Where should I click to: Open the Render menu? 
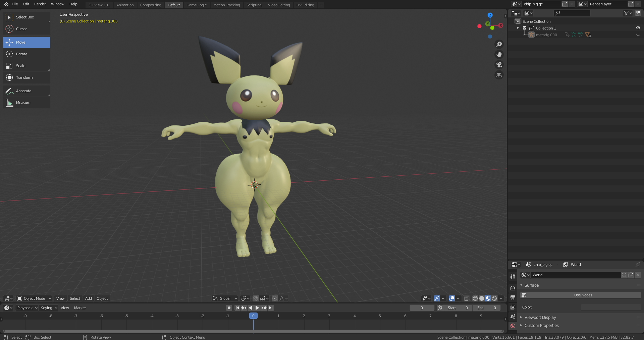pyautogui.click(x=40, y=4)
